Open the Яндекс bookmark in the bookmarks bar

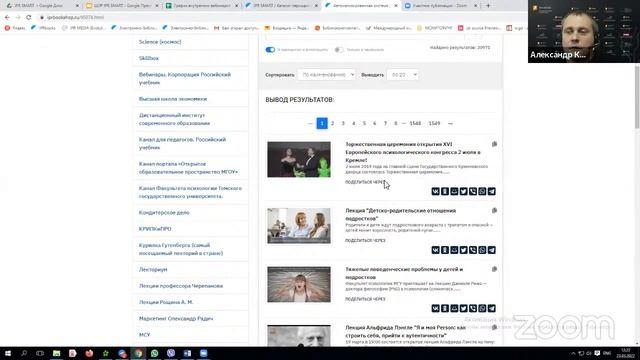click(x=16, y=28)
